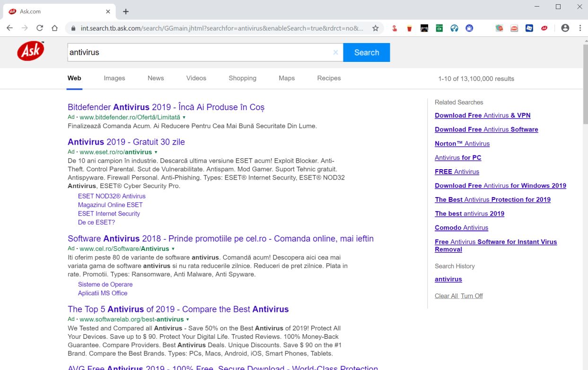The height and width of the screenshot is (370, 588).
Task: Clear the search box with the X
Action: [x=335, y=52]
